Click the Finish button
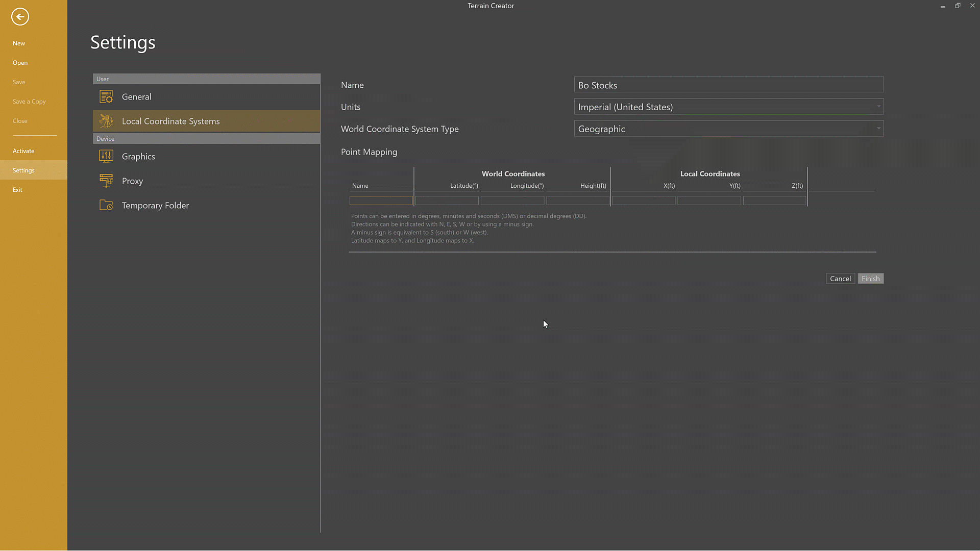This screenshot has width=980, height=551. 870,279
